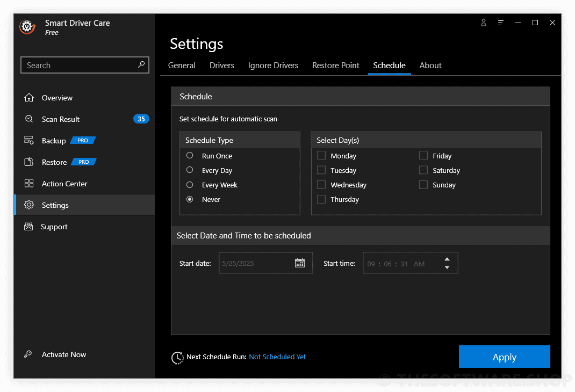Click the Restore document icon
The width and height of the screenshot is (575, 392).
click(x=29, y=162)
